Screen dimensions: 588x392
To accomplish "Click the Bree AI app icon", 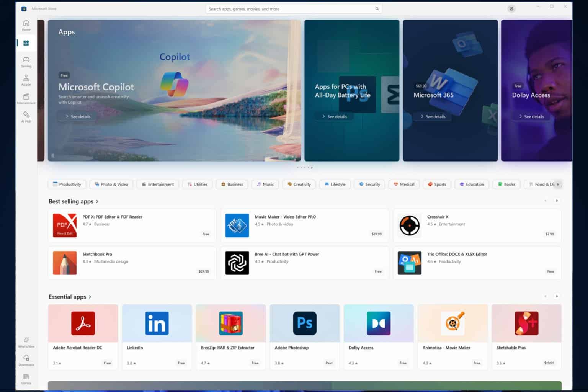I will [237, 263].
